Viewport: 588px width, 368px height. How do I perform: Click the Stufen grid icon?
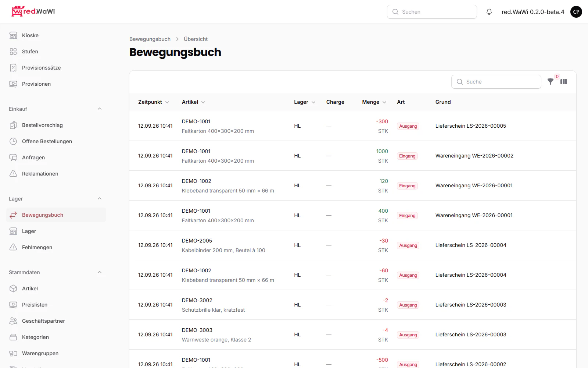point(13,52)
